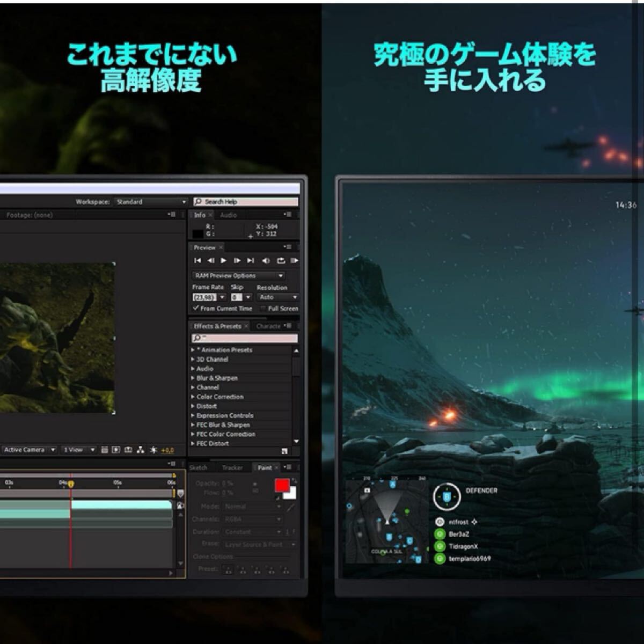
Task: Click the first frame button in Preview controls
Action: coord(198,261)
